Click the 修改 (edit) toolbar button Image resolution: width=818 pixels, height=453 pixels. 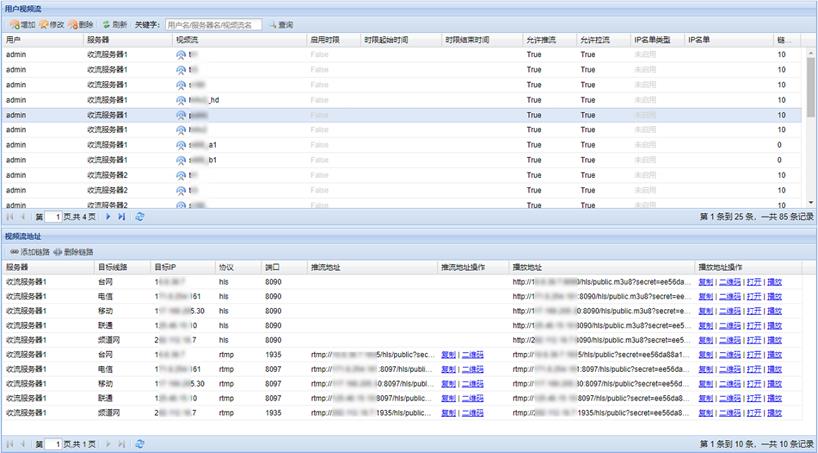[x=51, y=25]
